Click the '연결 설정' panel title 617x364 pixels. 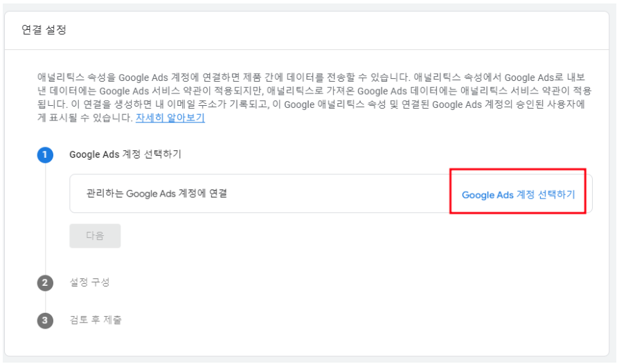point(44,30)
